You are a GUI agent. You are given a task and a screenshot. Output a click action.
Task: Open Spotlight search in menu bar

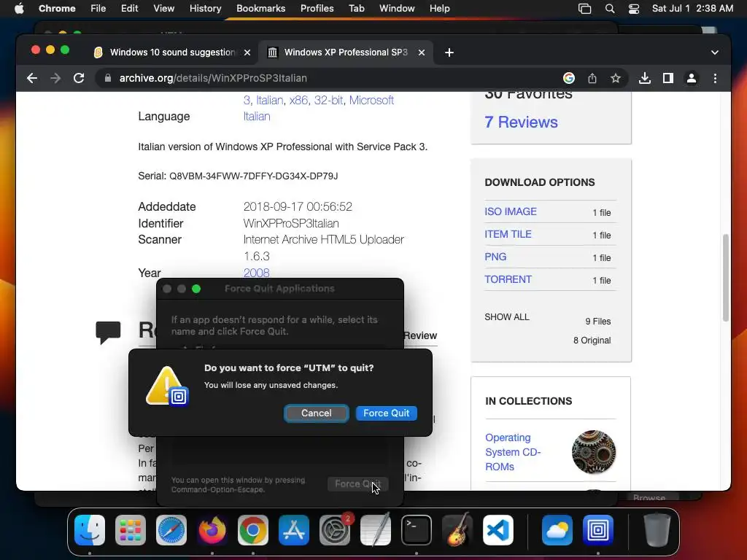[x=609, y=9]
